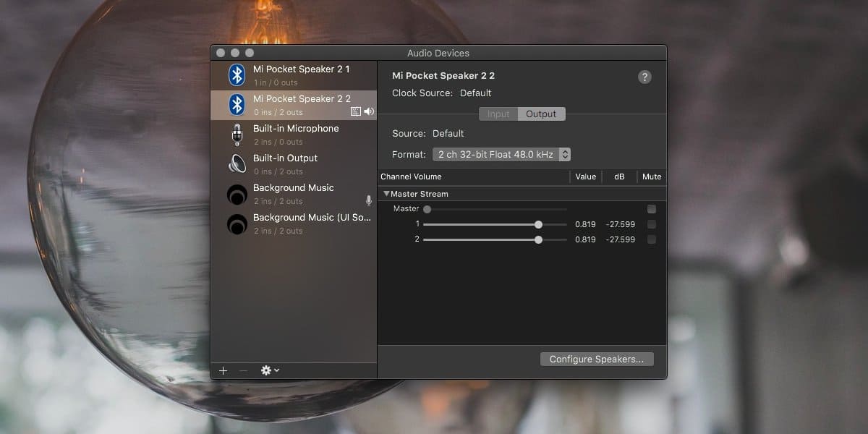Click the default input microphone indicator icon

point(369,200)
